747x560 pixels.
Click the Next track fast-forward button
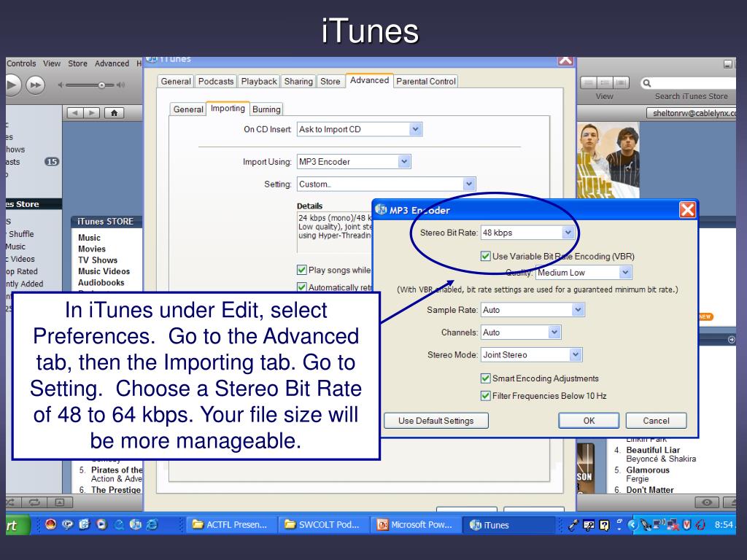(x=35, y=86)
